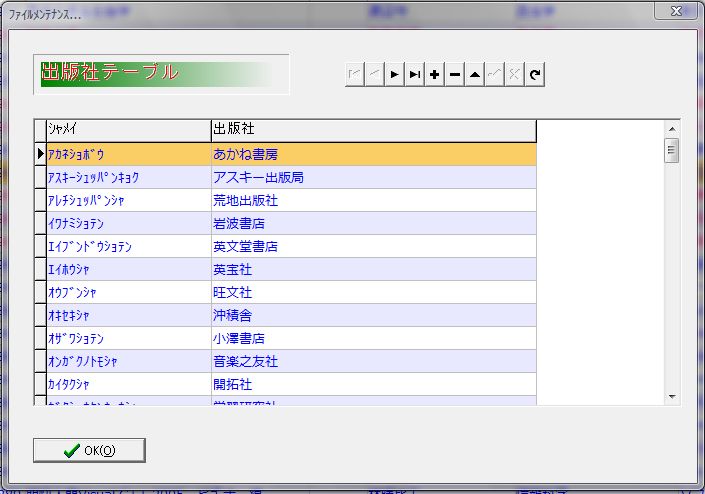Close the ファイルメンテナンス dialog
Screen dimensions: 705x494
(675, 12)
